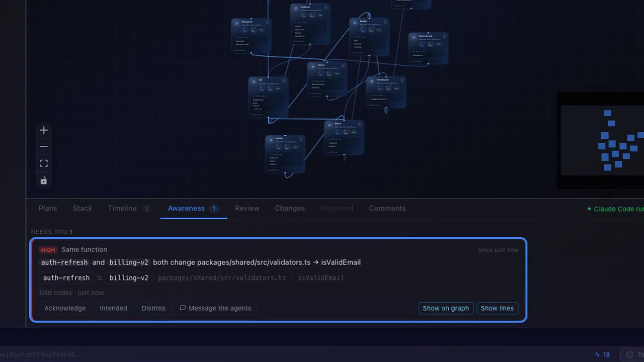Click the swap icon between branch chips
Screen dimensions: 644x362
click(x=100, y=278)
